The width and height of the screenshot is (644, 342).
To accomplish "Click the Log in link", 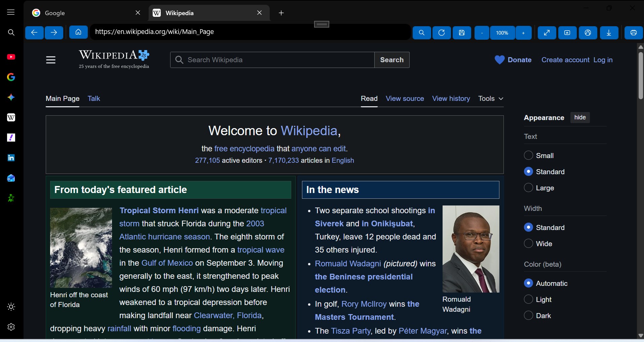I will pos(603,60).
